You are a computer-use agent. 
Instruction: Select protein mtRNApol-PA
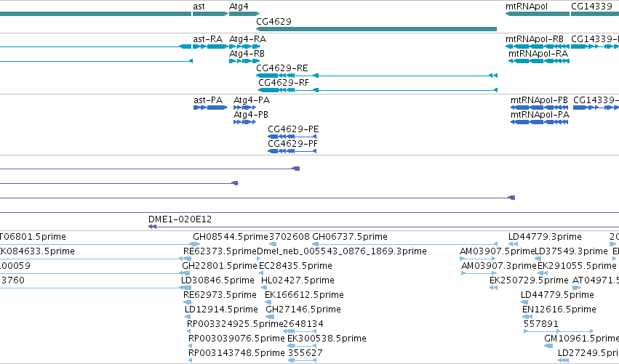[540, 115]
